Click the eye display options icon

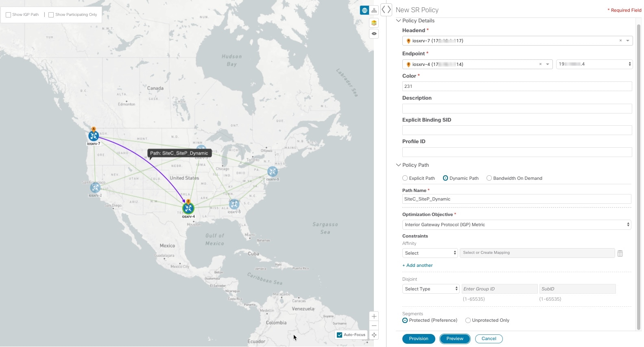pos(374,34)
